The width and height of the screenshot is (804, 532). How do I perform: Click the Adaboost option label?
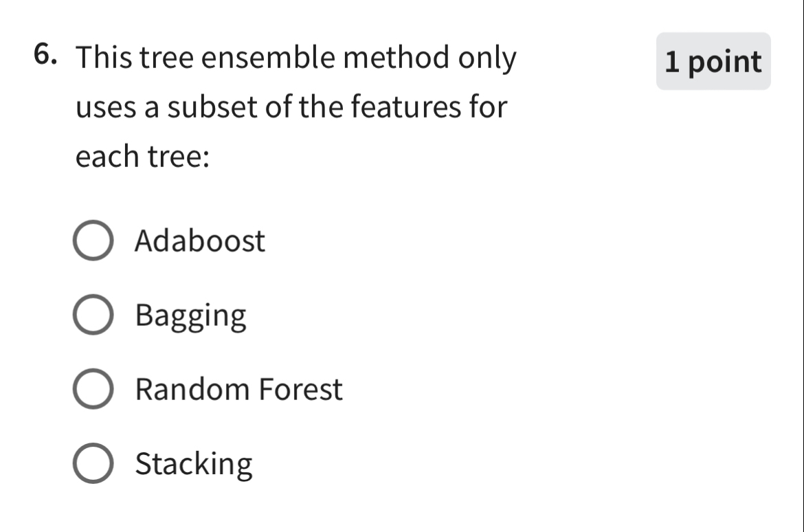coord(199,241)
